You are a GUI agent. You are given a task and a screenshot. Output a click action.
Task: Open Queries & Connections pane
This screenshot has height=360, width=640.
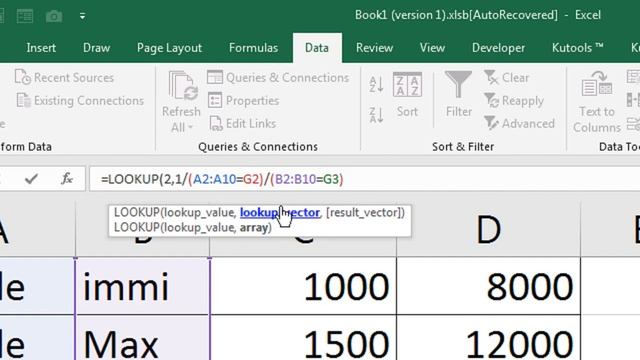coord(278,78)
